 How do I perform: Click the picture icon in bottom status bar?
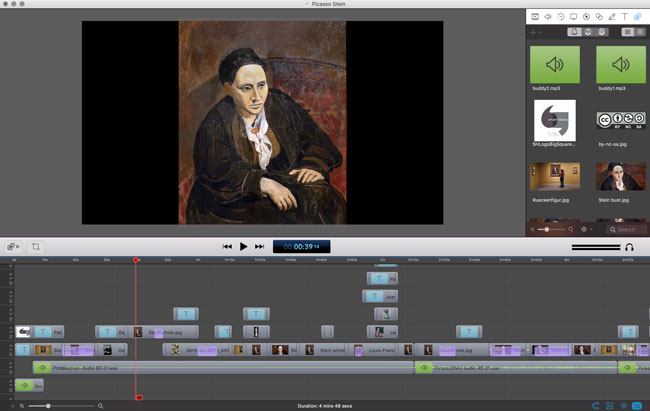coord(609,406)
